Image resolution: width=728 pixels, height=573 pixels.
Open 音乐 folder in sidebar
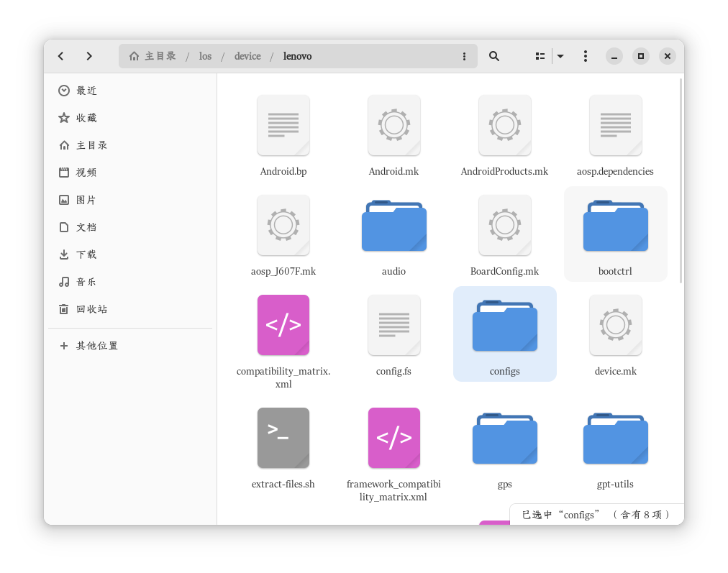130,282
